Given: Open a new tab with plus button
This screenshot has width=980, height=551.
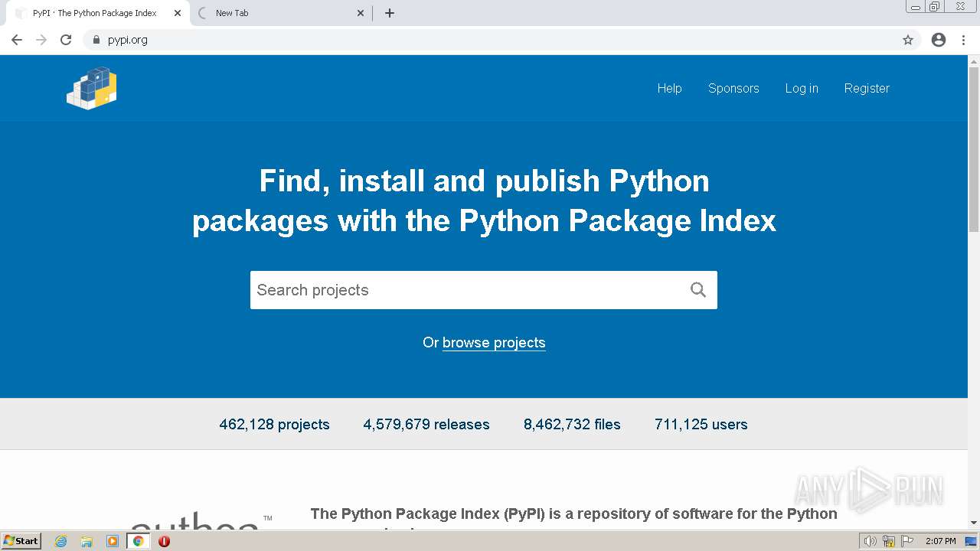Looking at the screenshot, I should click(390, 13).
